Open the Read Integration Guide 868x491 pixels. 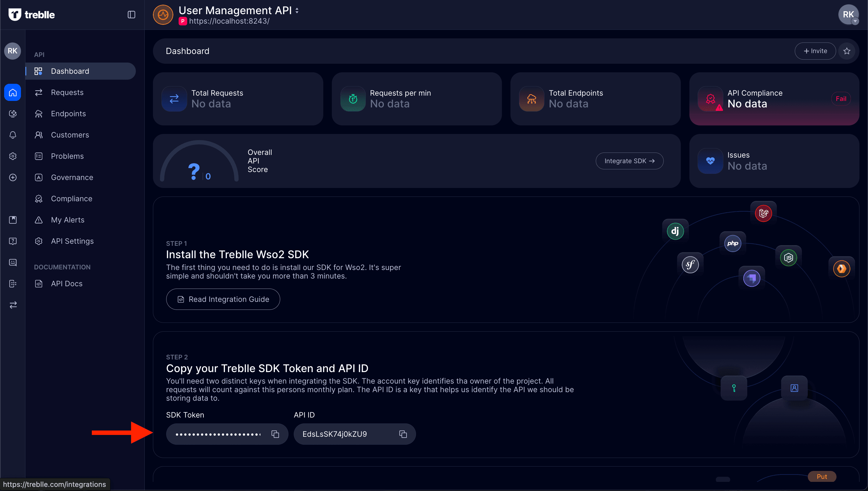(x=223, y=299)
